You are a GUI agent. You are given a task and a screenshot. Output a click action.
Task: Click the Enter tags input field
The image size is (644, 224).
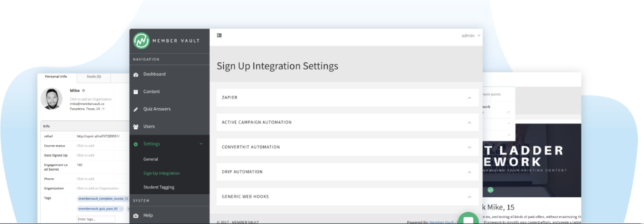click(96, 219)
